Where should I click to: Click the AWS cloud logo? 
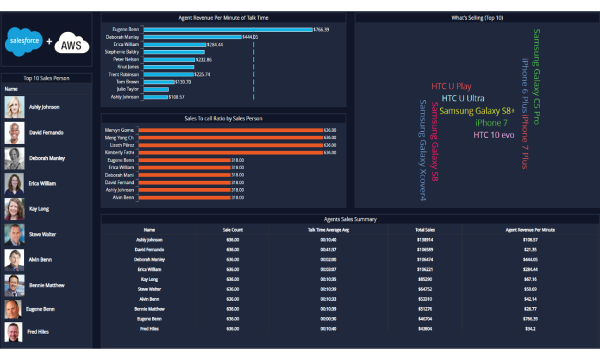click(72, 43)
